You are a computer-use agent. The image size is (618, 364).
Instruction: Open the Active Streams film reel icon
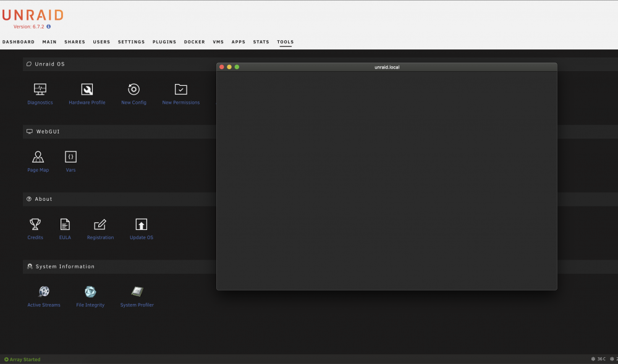pyautogui.click(x=44, y=292)
